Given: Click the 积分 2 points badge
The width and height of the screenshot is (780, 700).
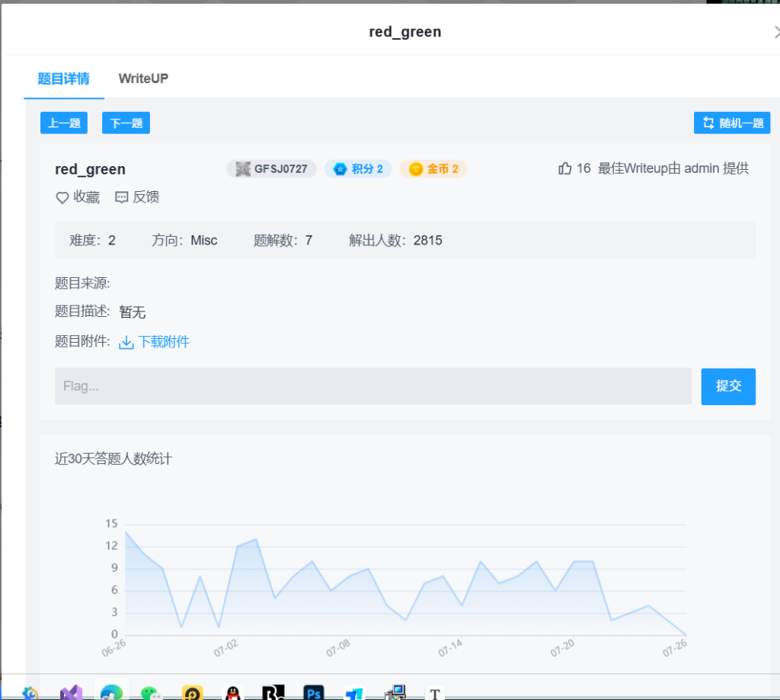Looking at the screenshot, I should (358, 168).
